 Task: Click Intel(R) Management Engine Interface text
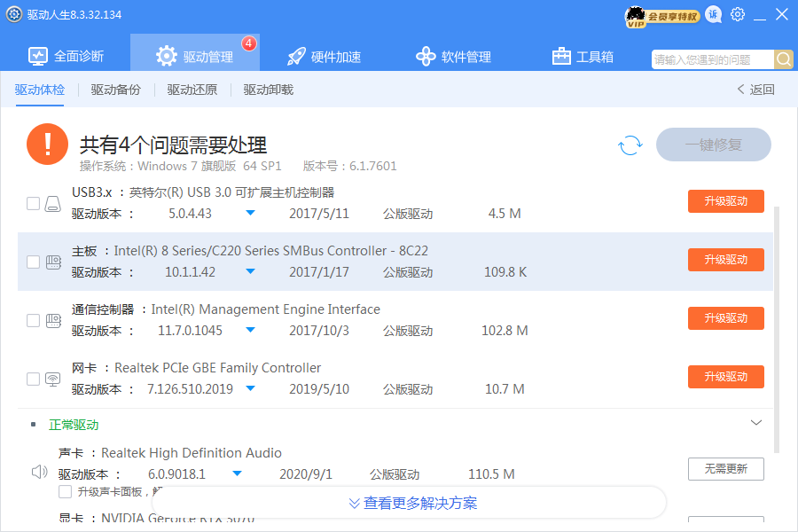[x=266, y=309]
